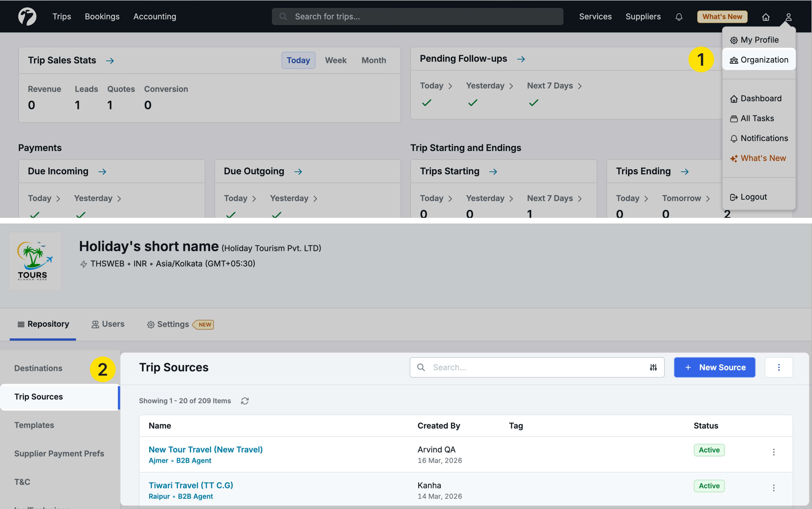This screenshot has width=812, height=509.
Task: Click the arrow next to Trip Sales Stats
Action: (110, 61)
